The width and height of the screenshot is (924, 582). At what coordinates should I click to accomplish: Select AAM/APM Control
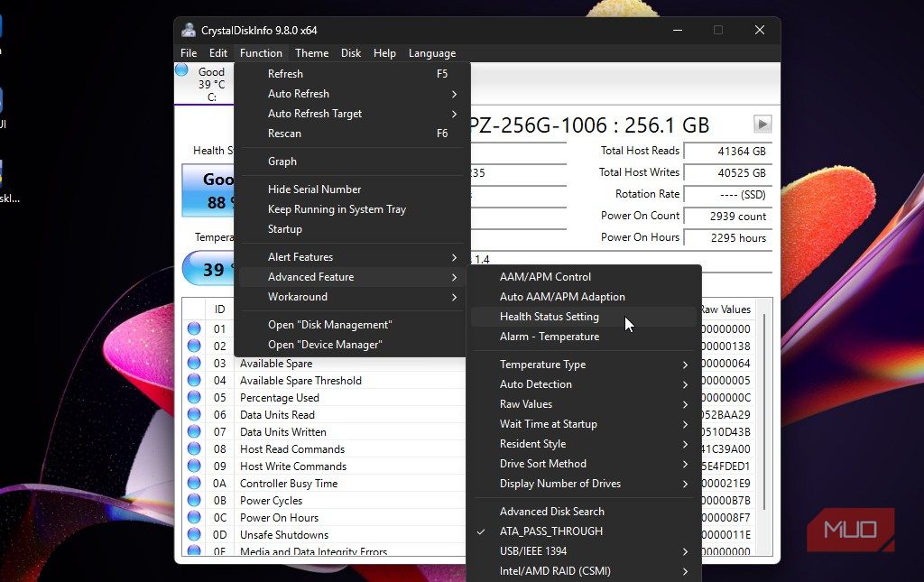pos(584,277)
